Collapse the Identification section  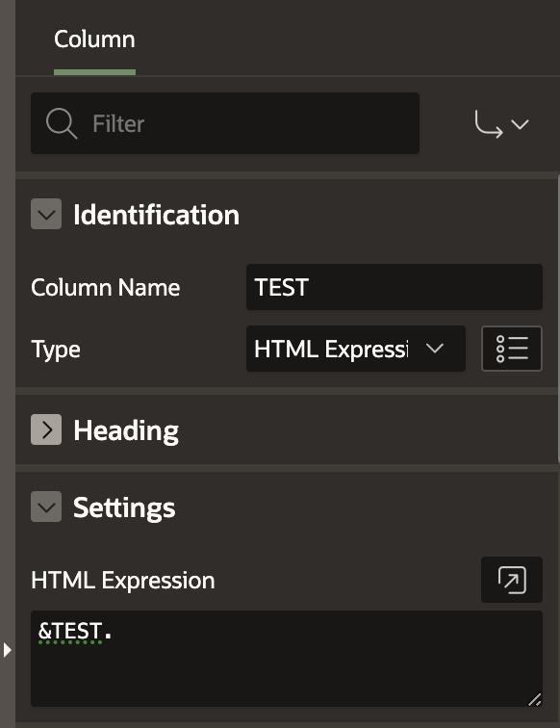point(46,214)
